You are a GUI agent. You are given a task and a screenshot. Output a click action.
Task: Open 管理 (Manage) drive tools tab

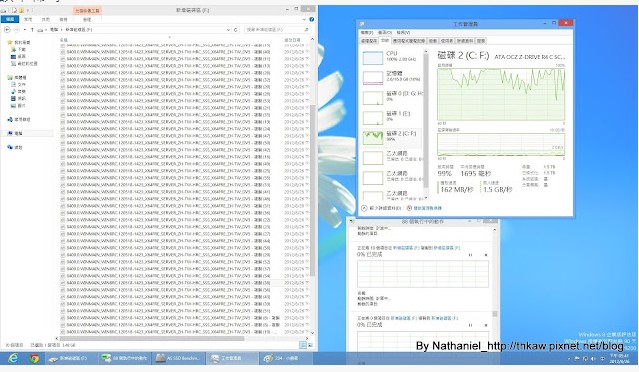(87, 19)
